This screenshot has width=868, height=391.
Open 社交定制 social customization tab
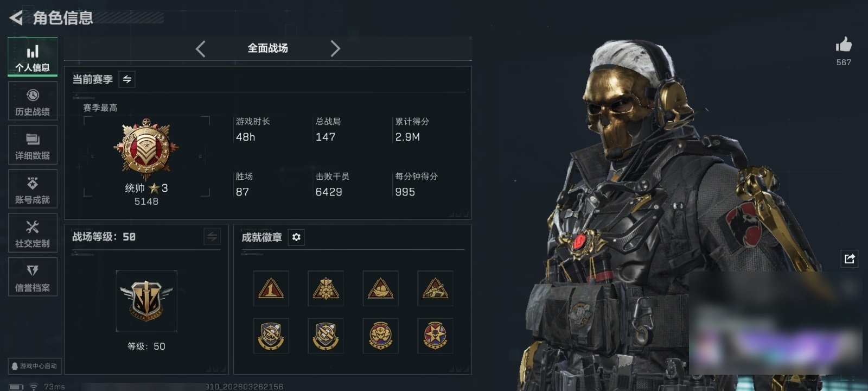(x=33, y=233)
